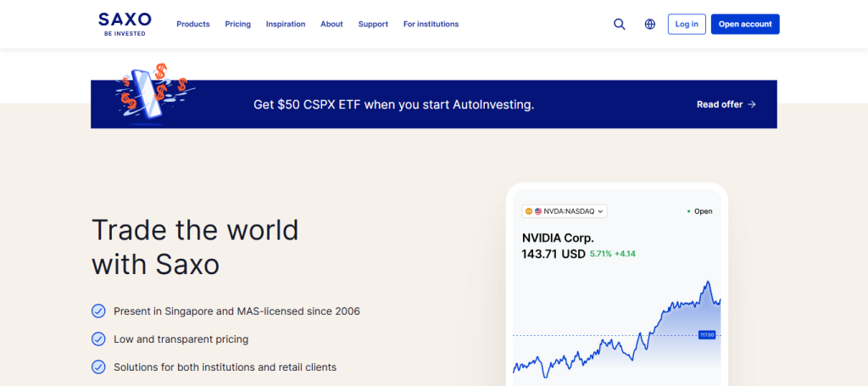Click the globe language selector icon

[650, 25]
